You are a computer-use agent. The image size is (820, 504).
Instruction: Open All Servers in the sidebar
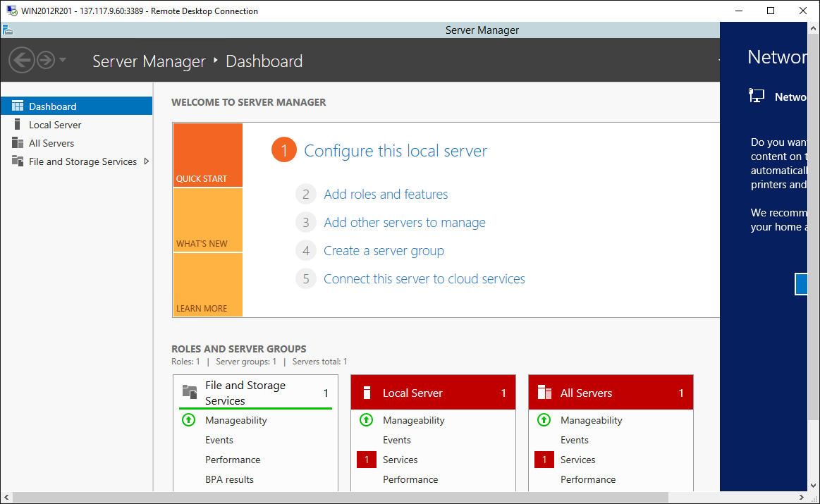click(76, 143)
